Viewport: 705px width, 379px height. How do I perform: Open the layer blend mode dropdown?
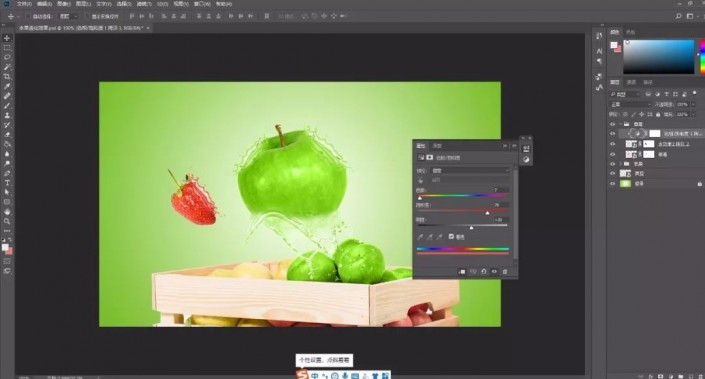(629, 104)
